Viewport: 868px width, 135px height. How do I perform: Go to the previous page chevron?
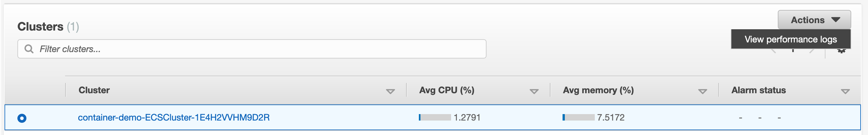(773, 51)
